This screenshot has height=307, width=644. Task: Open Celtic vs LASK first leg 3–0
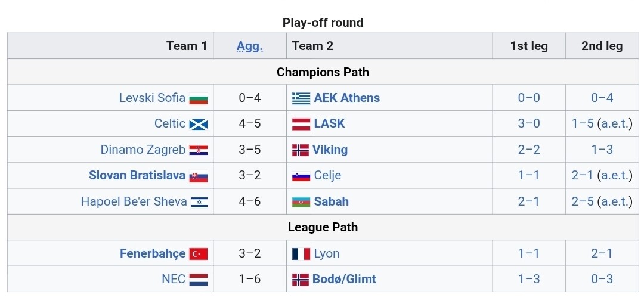[x=529, y=123]
